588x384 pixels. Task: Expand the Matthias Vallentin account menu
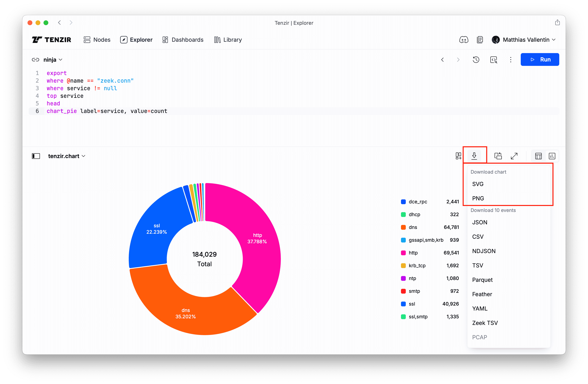point(526,40)
